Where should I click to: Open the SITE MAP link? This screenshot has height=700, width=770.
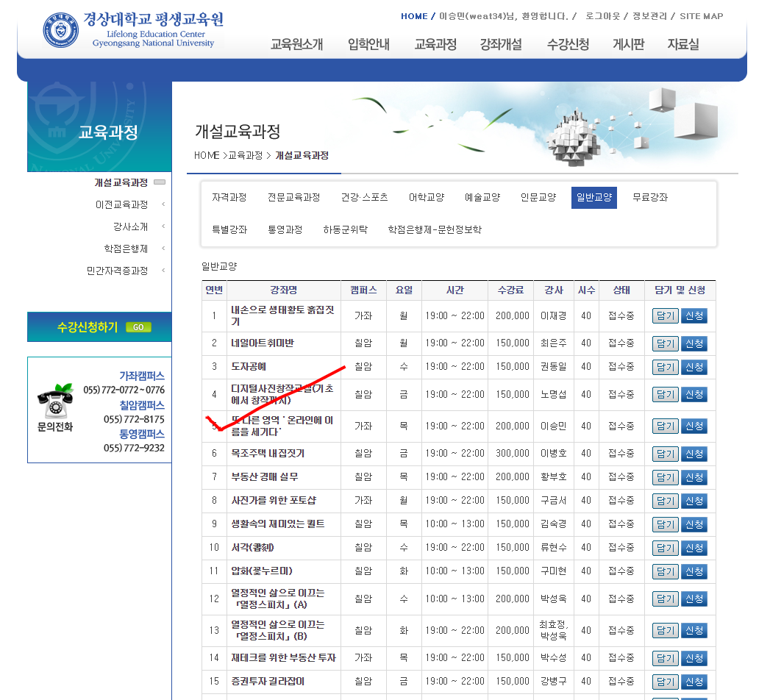coord(702,16)
